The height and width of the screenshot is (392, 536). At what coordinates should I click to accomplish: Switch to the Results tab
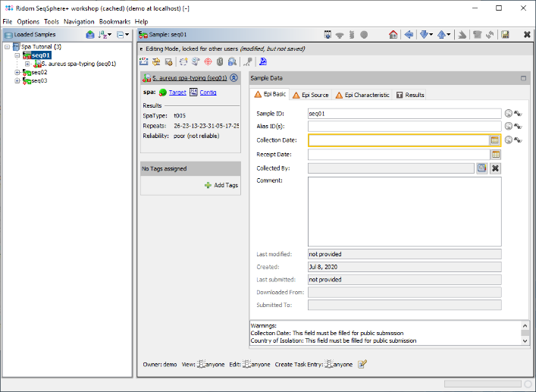coord(410,95)
